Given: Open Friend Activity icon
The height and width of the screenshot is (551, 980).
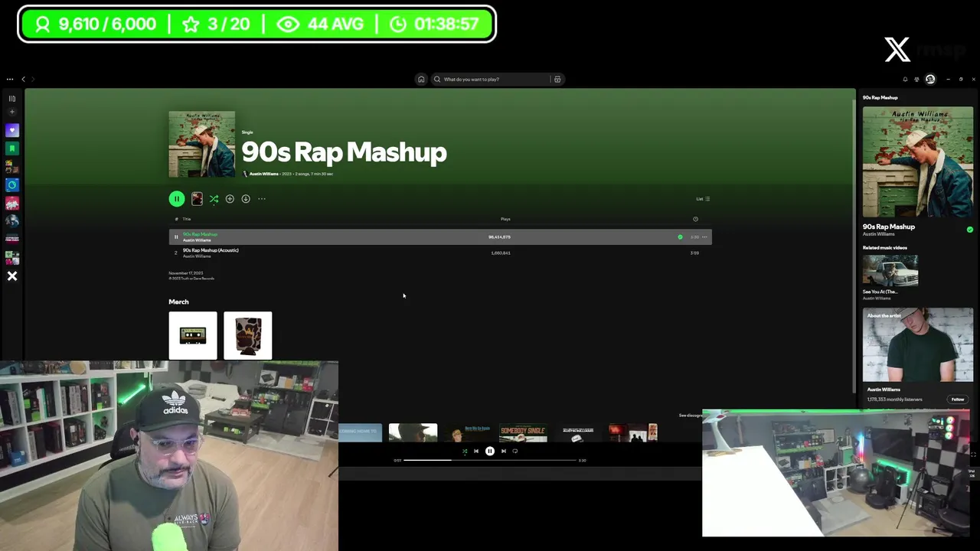Looking at the screenshot, I should pyautogui.click(x=916, y=79).
